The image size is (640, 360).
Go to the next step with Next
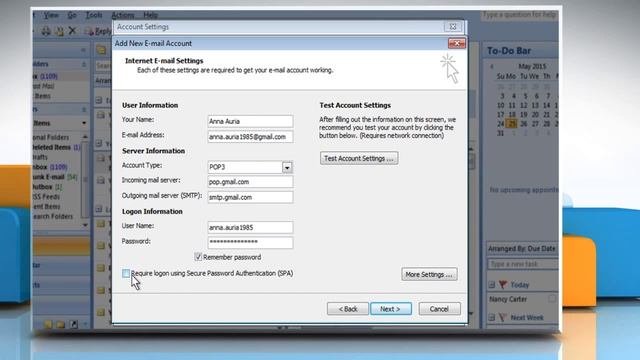(x=391, y=309)
